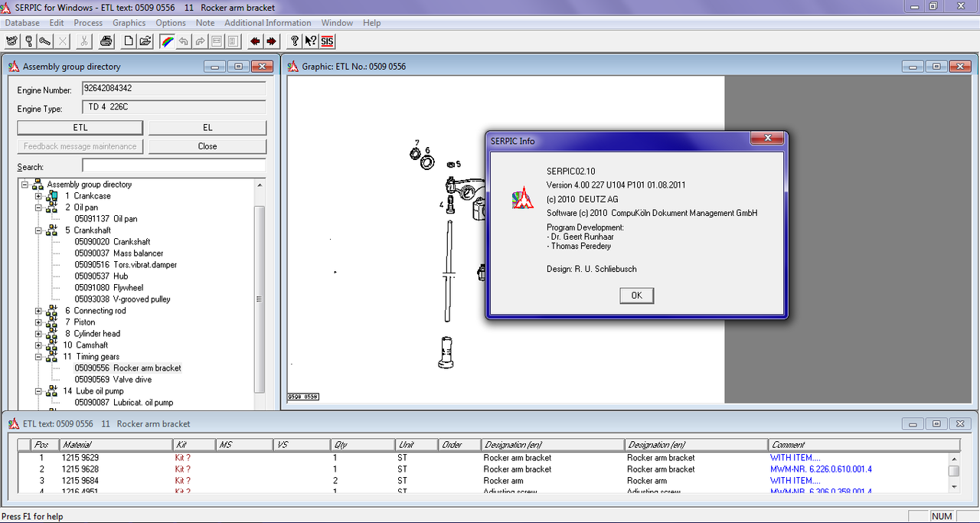
Task: Open the Process menu
Action: point(88,23)
